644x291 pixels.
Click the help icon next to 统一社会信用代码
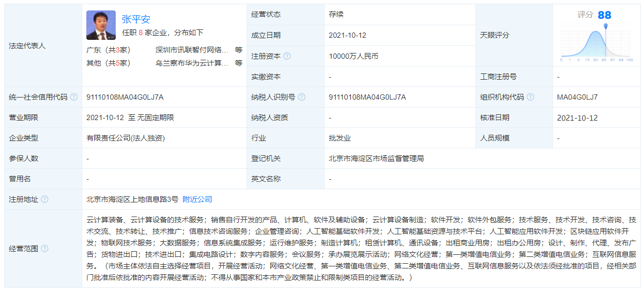[x=74, y=97]
